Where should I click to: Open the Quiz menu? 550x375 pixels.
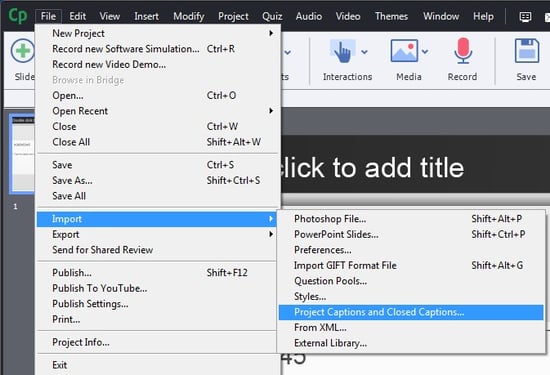(272, 16)
